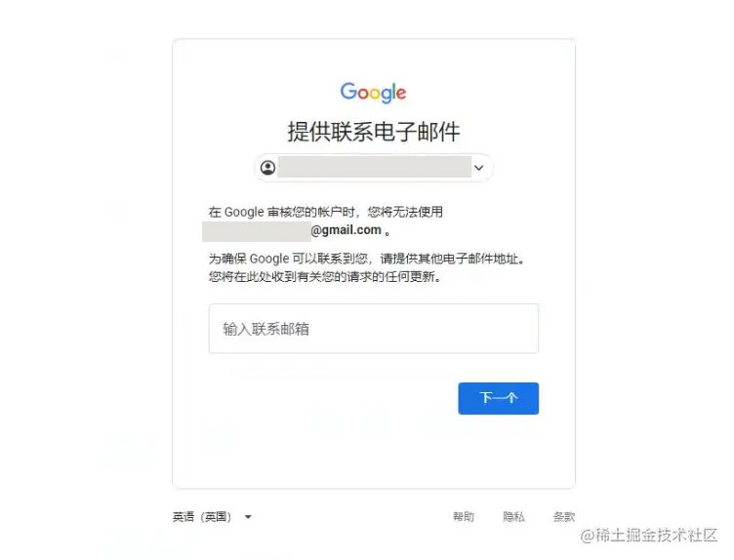Click the text 请提供其他电子邮件地址
734x560 pixels.
452,259
